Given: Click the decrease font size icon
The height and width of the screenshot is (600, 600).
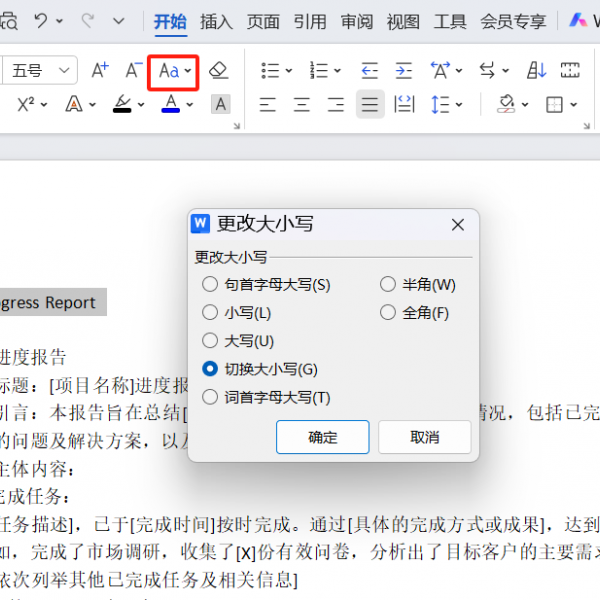Looking at the screenshot, I should pyautogui.click(x=133, y=71).
